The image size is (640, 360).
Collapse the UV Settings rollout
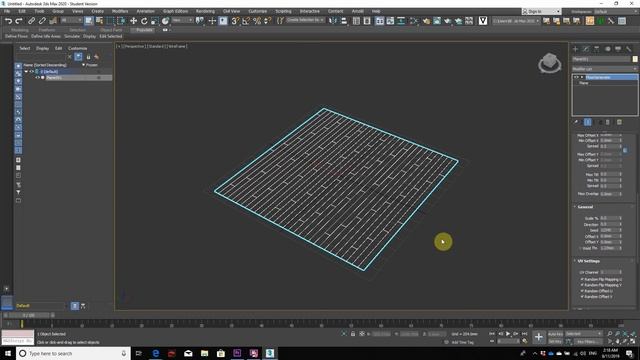588,261
